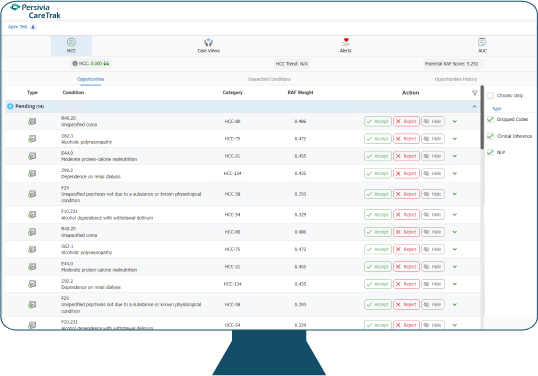Screen dimensions: 538x376
Task: Switch to the Opportunities tab
Action: coord(90,79)
